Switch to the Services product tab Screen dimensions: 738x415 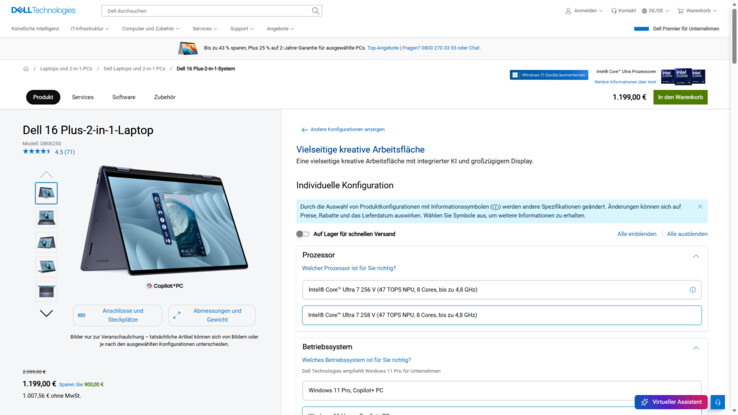pyautogui.click(x=82, y=97)
